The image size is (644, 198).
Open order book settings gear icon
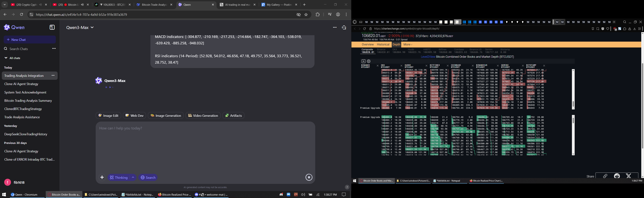tap(368, 61)
